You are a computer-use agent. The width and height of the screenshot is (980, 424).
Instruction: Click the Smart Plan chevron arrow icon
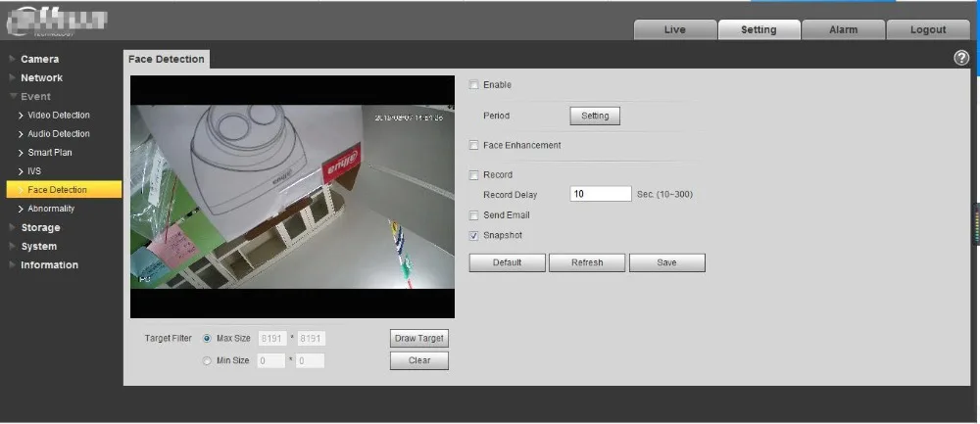[22, 153]
